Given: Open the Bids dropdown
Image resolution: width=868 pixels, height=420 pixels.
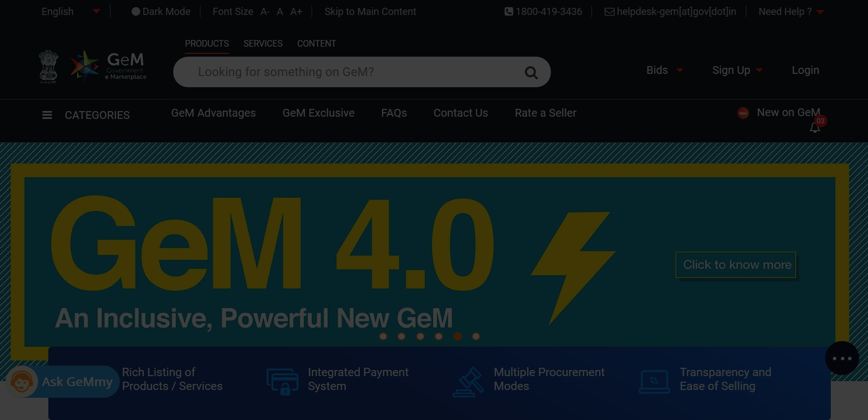Looking at the screenshot, I should 665,70.
